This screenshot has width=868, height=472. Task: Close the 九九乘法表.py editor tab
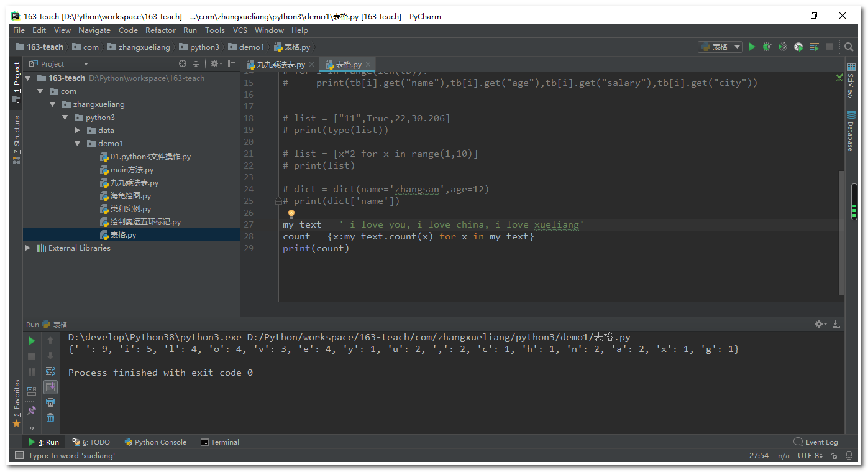(x=312, y=64)
